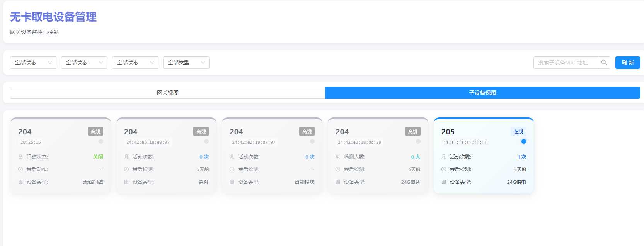Click the 检测人数 people icon on 24G雷达 card
The height and width of the screenshot is (246, 644).
click(338, 157)
